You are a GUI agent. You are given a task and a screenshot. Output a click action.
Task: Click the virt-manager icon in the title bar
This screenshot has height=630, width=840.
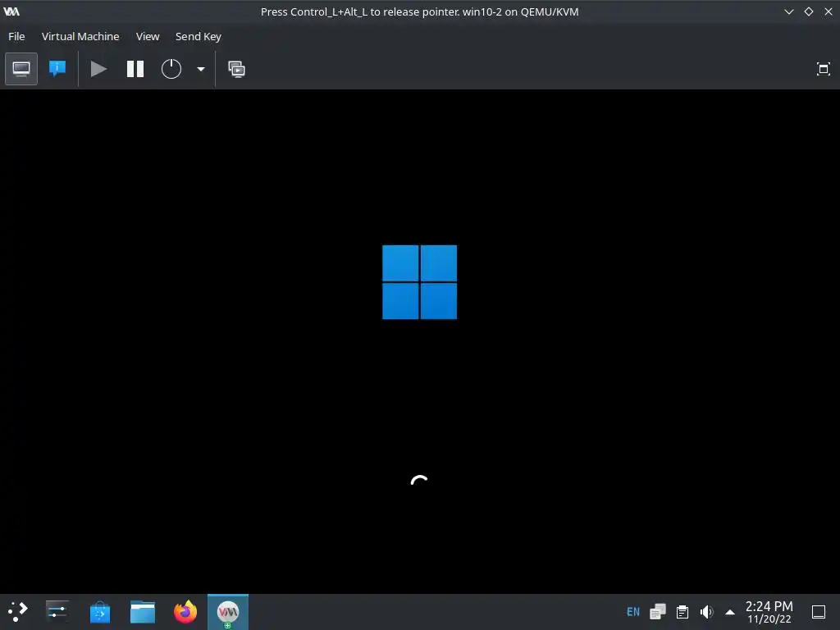point(11,11)
